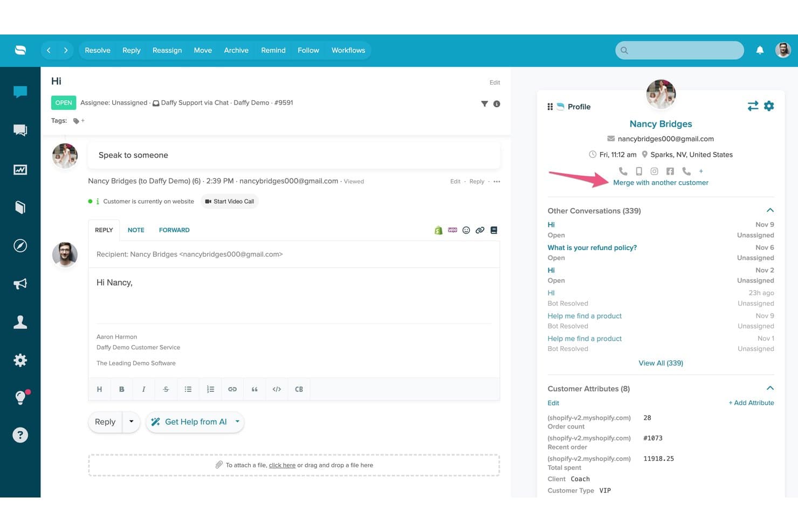Screen dimensions: 798x532
Task: Open What is your refund policy? conversation
Action: coord(592,248)
